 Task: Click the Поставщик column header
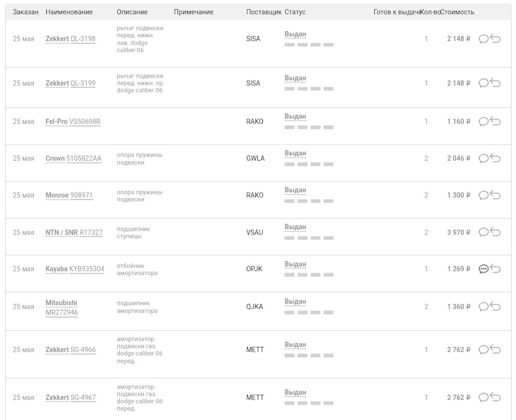coord(263,12)
